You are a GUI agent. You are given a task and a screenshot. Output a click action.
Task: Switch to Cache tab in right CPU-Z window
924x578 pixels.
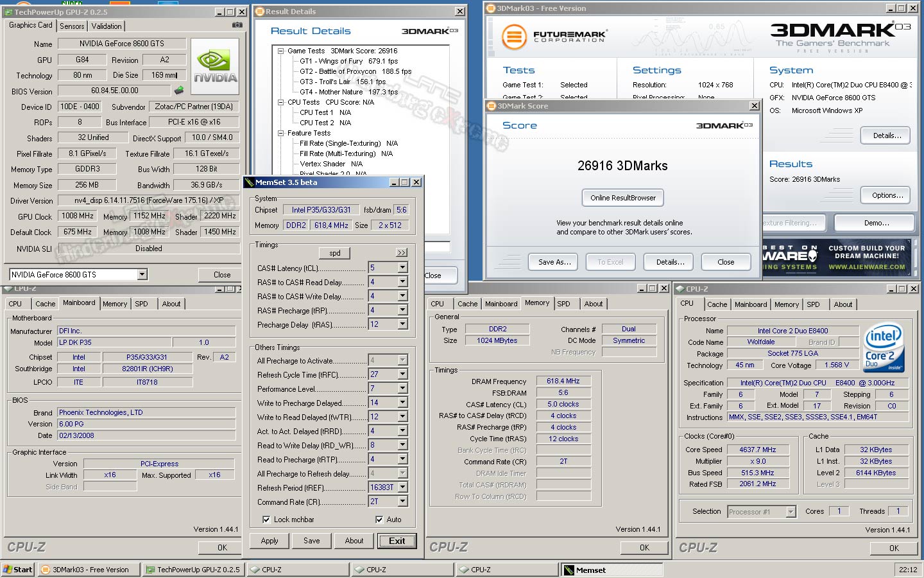coord(717,304)
